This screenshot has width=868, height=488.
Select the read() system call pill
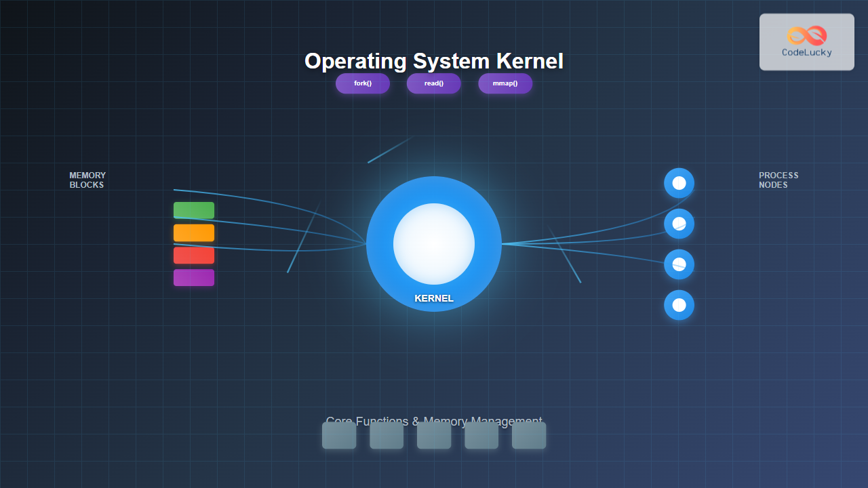(434, 83)
